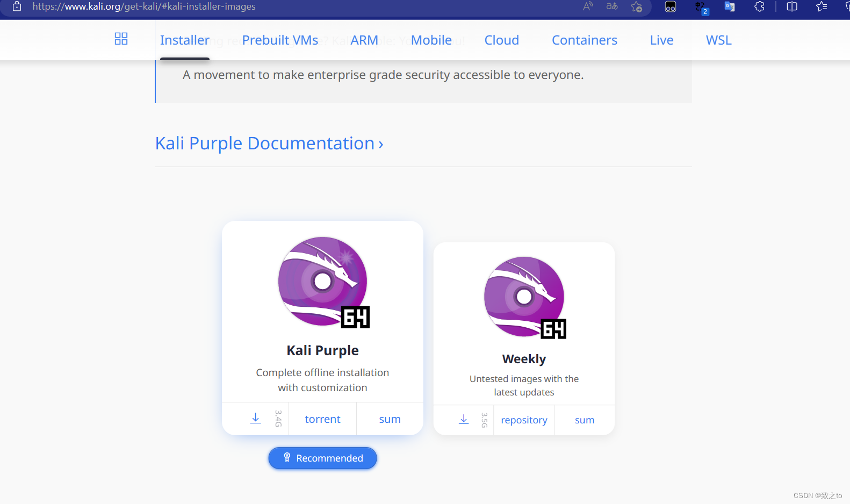The height and width of the screenshot is (504, 850).
Task: Open the WSL tab
Action: coord(719,40)
